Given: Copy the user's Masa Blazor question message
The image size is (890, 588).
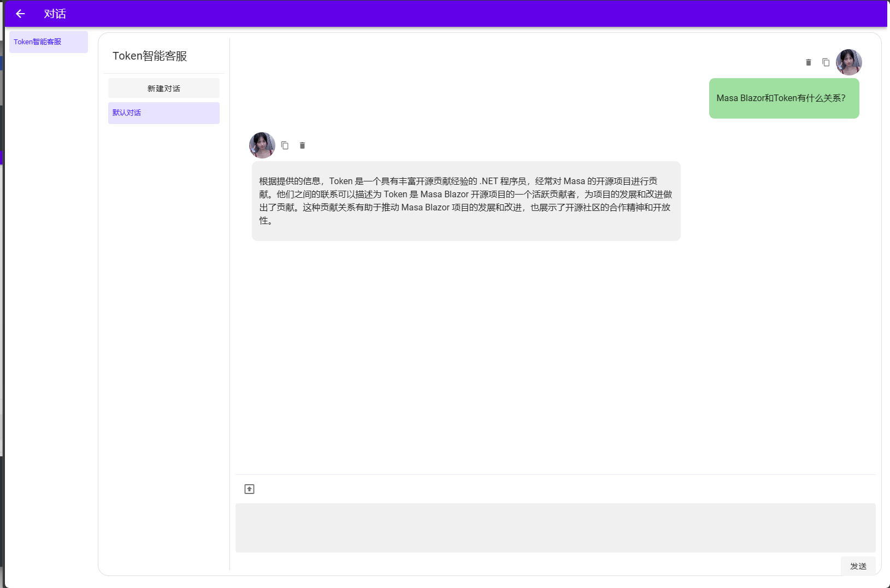Looking at the screenshot, I should click(x=826, y=62).
